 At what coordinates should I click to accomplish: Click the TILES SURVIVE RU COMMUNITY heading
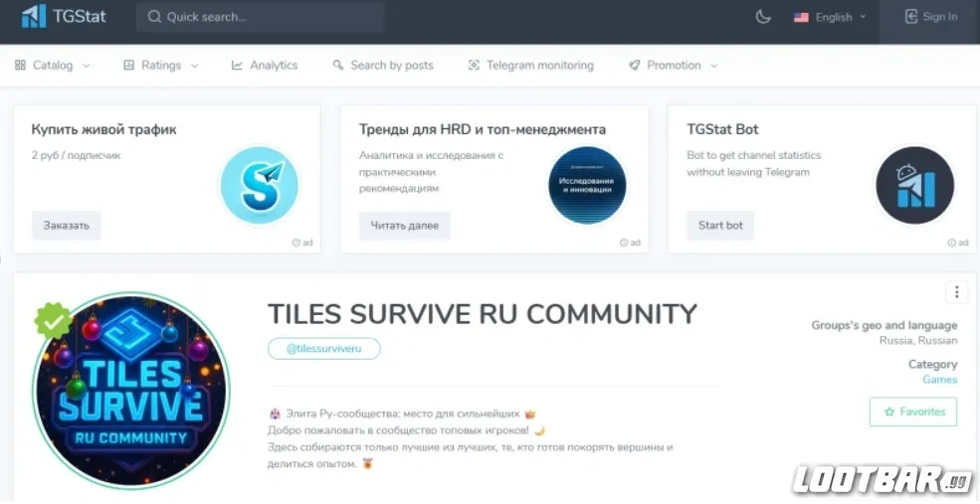point(482,313)
